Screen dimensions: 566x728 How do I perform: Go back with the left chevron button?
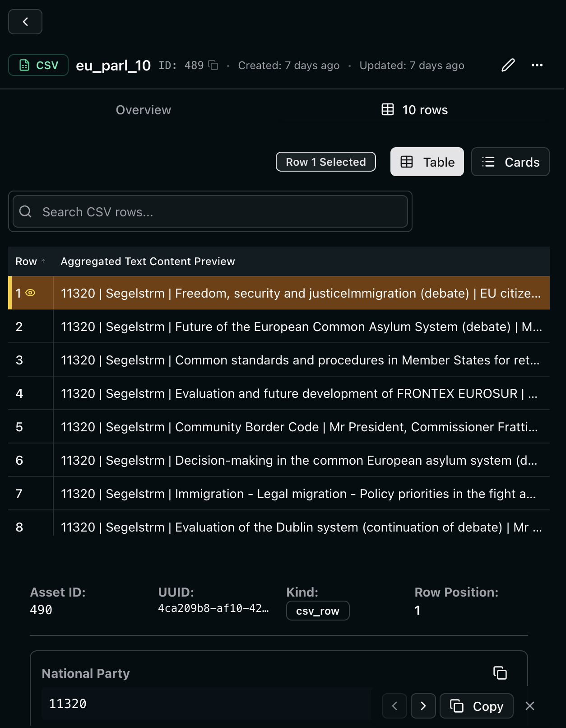tap(25, 22)
